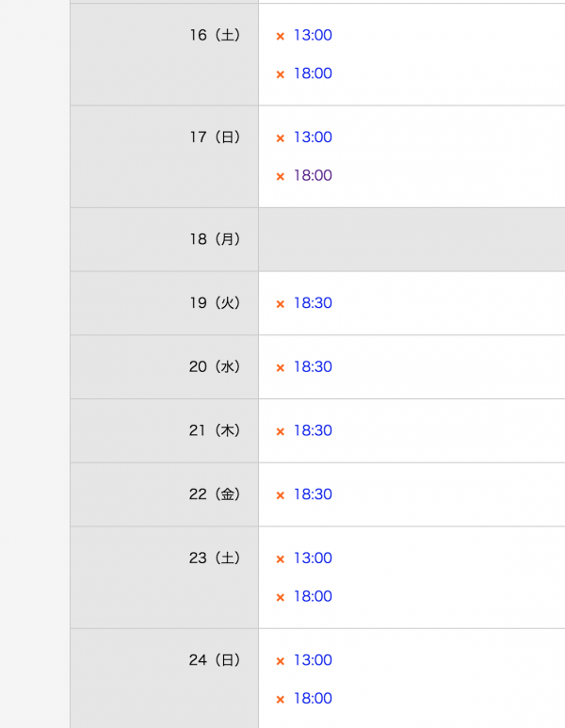Choose the 18:30 show on Tuesday 19
The height and width of the screenshot is (728, 565).
[x=313, y=303]
